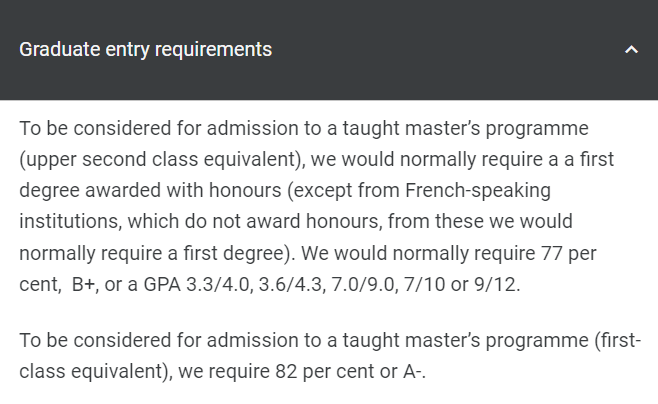Screen dimensions: 658x404
Task: Click the second paragraph about first-class equivalent
Action: [330, 355]
